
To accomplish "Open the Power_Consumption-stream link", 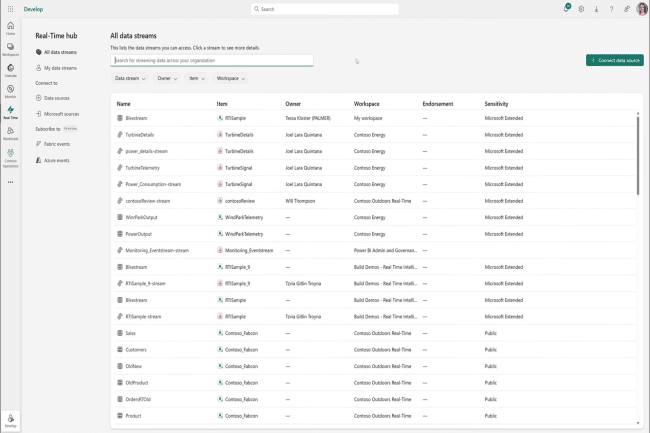I will pos(153,184).
